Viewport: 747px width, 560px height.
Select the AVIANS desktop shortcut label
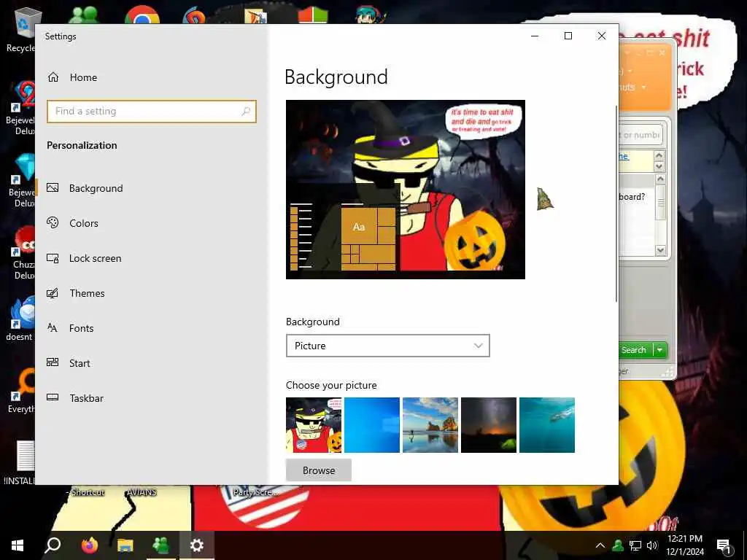pos(142,492)
